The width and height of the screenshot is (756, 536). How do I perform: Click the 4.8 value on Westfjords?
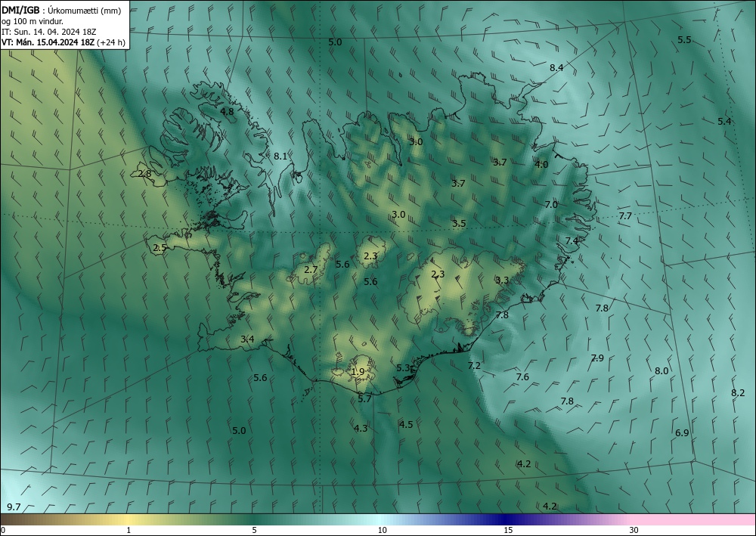click(227, 112)
